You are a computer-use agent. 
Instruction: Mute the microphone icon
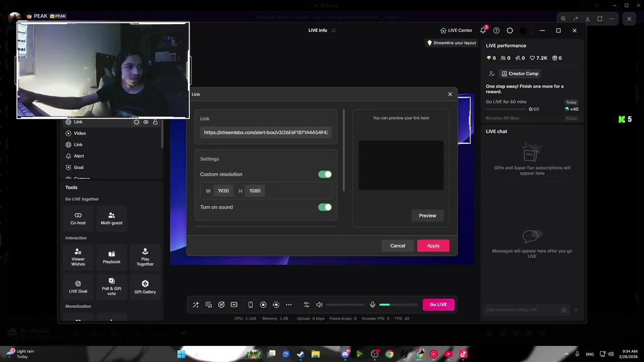click(x=372, y=305)
